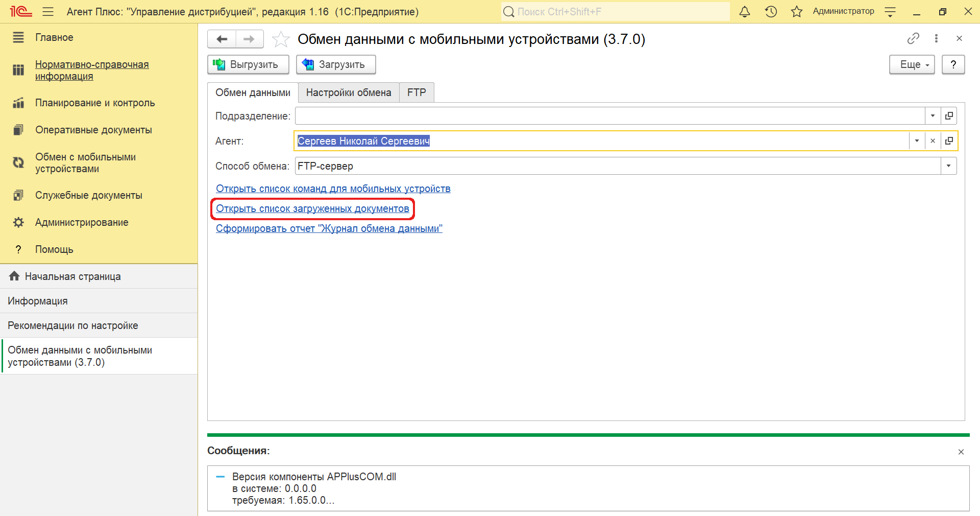This screenshot has height=516, width=980.
Task: Expand the Подразделение dropdown arrow
Action: 933,116
